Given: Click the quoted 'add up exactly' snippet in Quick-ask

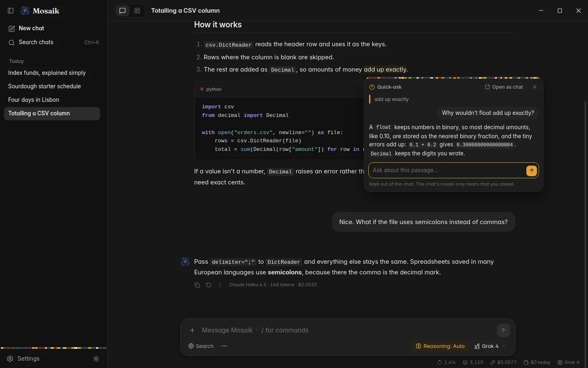Looking at the screenshot, I should coord(391,99).
